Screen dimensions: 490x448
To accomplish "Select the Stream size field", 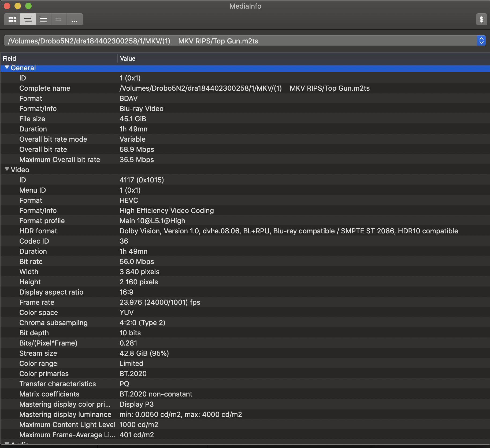I will click(38, 353).
